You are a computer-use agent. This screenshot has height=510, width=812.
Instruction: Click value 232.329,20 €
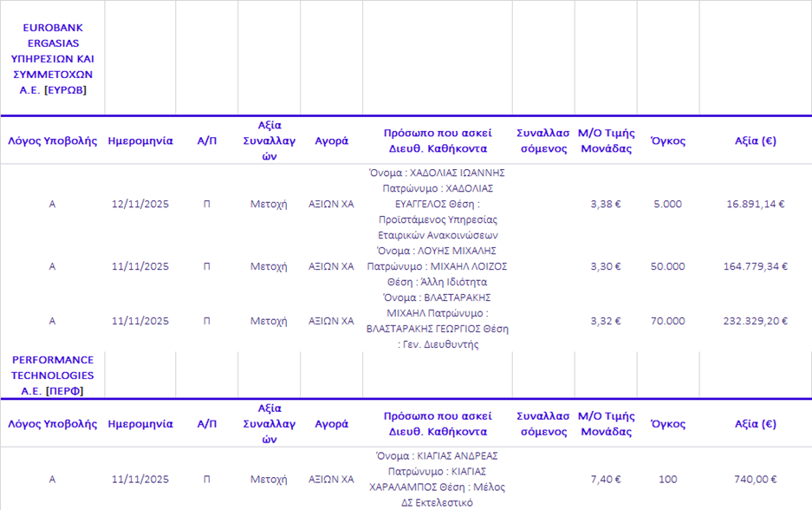(x=756, y=321)
